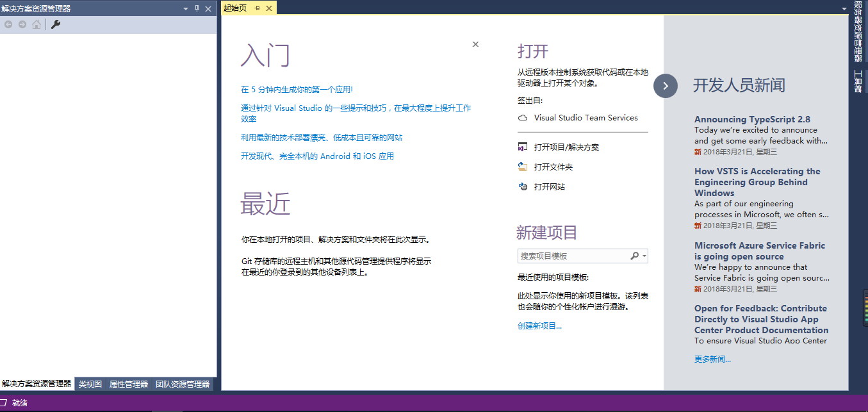Open link 利用最新的技术部署漂亮、低成本且可靠的网站
868x412 pixels.
(322, 138)
